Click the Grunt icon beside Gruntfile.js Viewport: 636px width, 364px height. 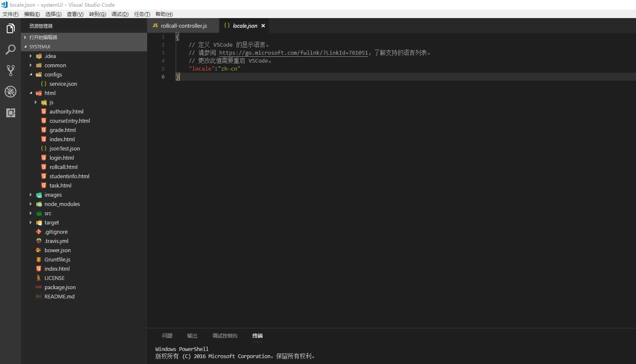(x=39, y=259)
